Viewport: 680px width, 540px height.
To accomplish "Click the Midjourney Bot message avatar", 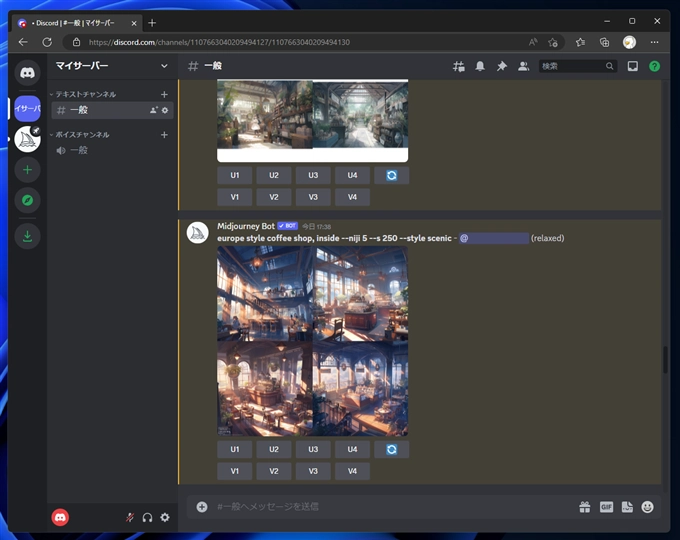I will (x=197, y=233).
